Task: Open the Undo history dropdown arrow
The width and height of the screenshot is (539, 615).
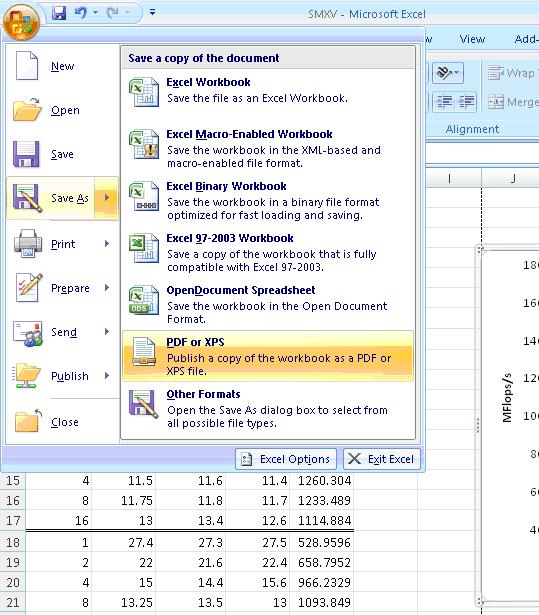Action: click(x=95, y=13)
